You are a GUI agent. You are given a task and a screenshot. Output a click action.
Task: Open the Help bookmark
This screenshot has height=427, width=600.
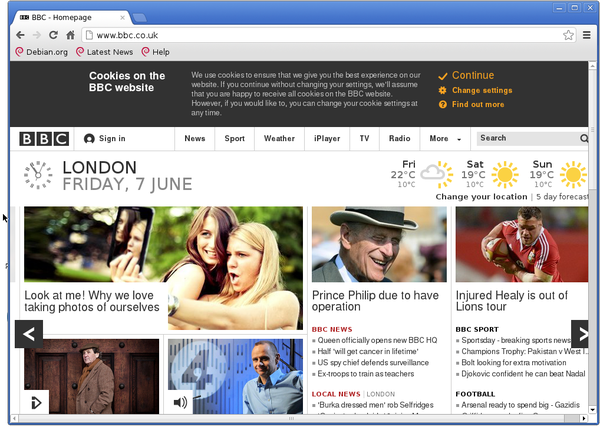coord(155,52)
